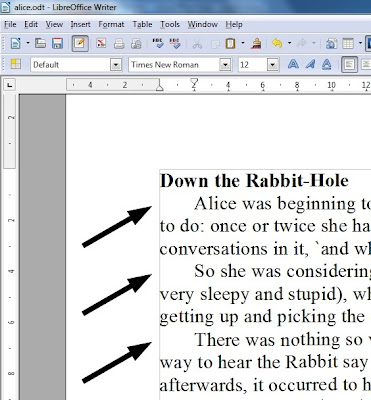The height and width of the screenshot is (400, 371).
Task: Open Page Preview icon
Action: [136, 44]
